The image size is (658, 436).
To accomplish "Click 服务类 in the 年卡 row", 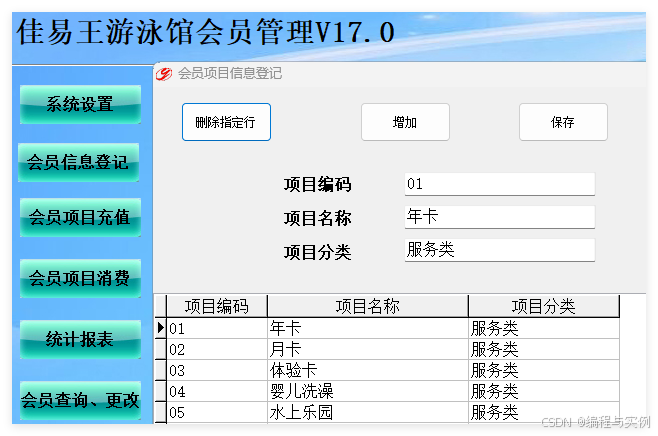I will tap(544, 328).
